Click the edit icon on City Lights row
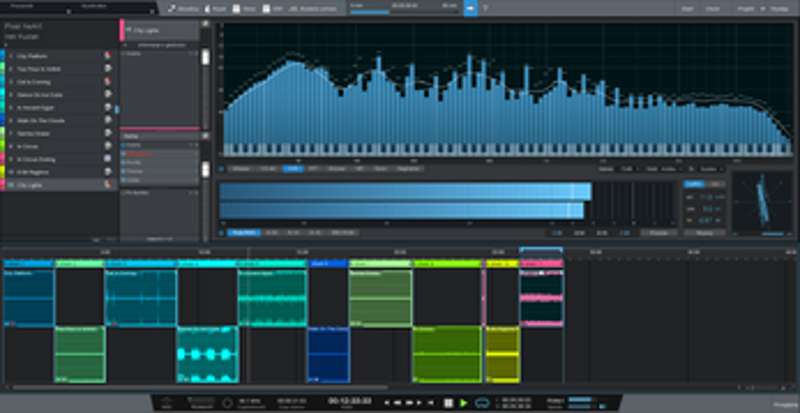The image size is (800, 413). click(x=108, y=184)
